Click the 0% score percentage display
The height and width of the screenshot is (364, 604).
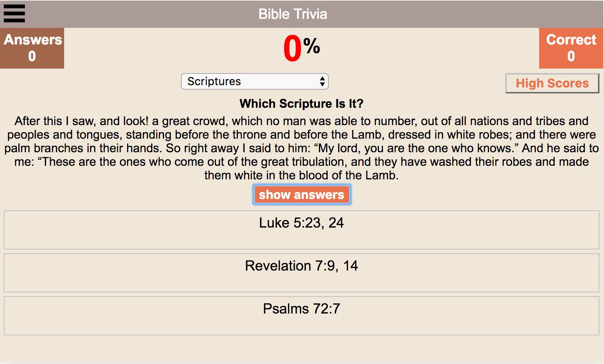click(301, 48)
